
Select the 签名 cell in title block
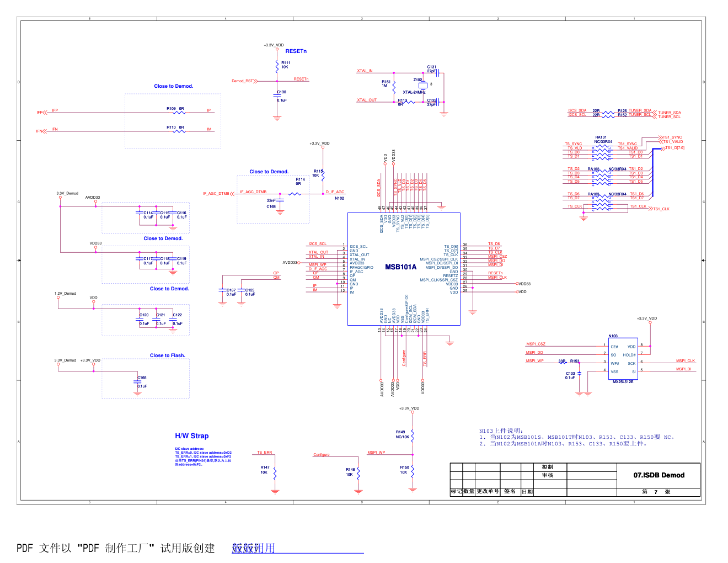510,491
